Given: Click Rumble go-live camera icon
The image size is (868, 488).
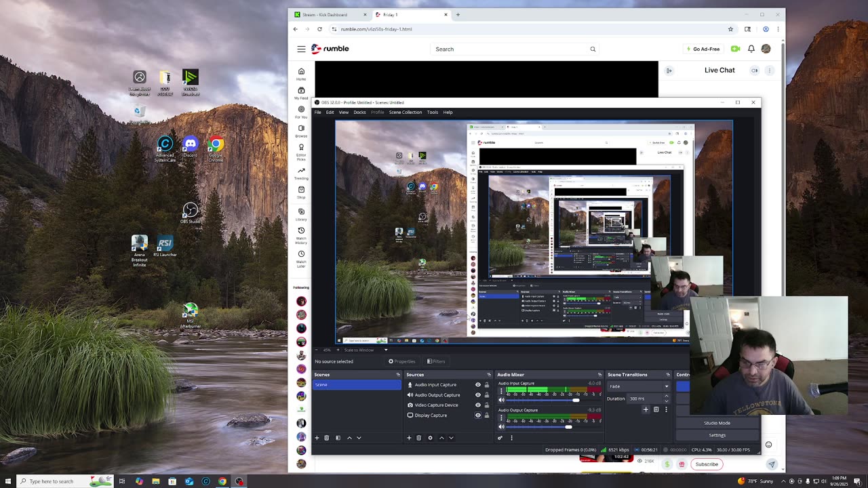Looking at the screenshot, I should point(735,49).
